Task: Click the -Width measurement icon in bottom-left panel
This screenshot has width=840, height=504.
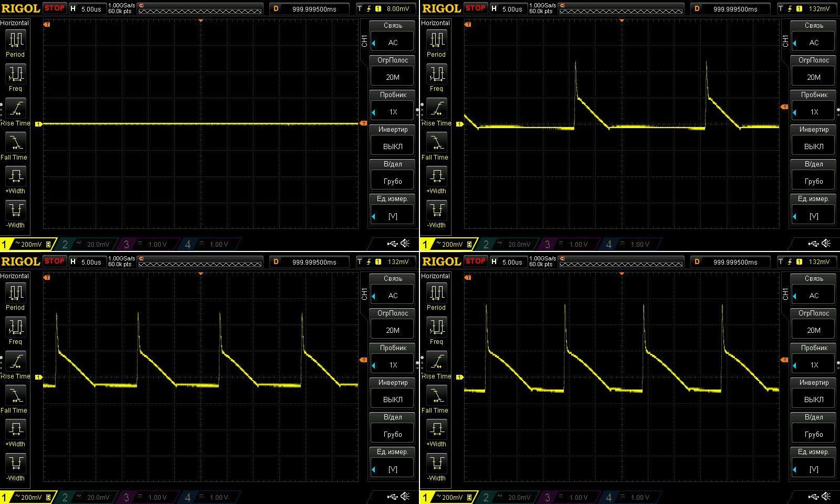Action: click(x=15, y=463)
